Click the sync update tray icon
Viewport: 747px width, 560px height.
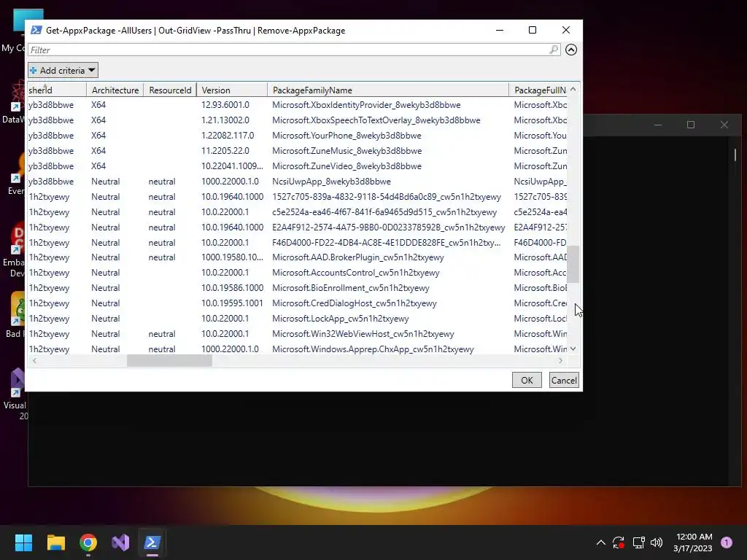619,542
